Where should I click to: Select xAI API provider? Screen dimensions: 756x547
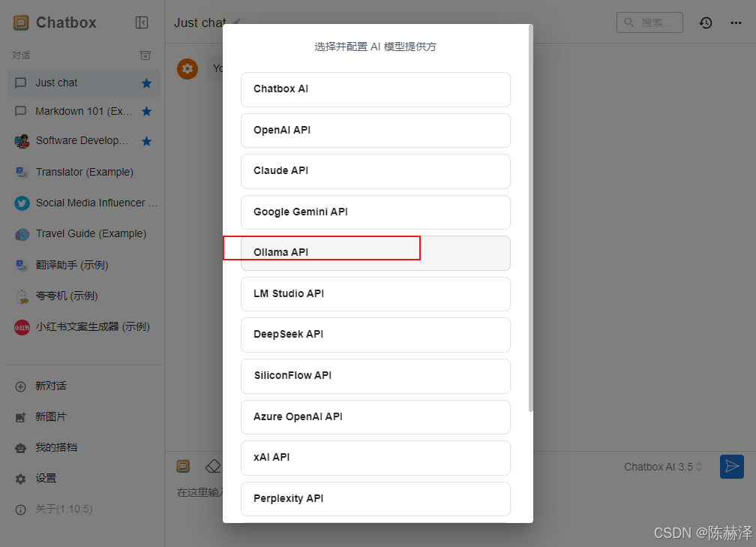point(376,458)
